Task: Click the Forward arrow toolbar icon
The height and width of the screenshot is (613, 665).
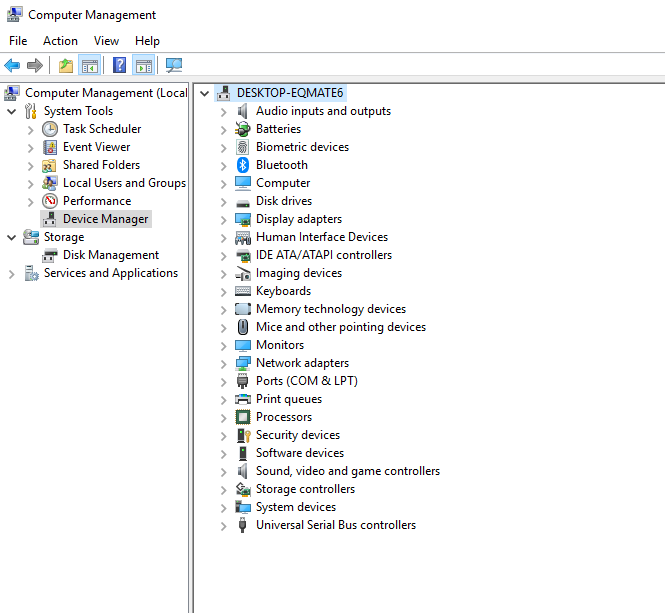Action: tap(35, 65)
